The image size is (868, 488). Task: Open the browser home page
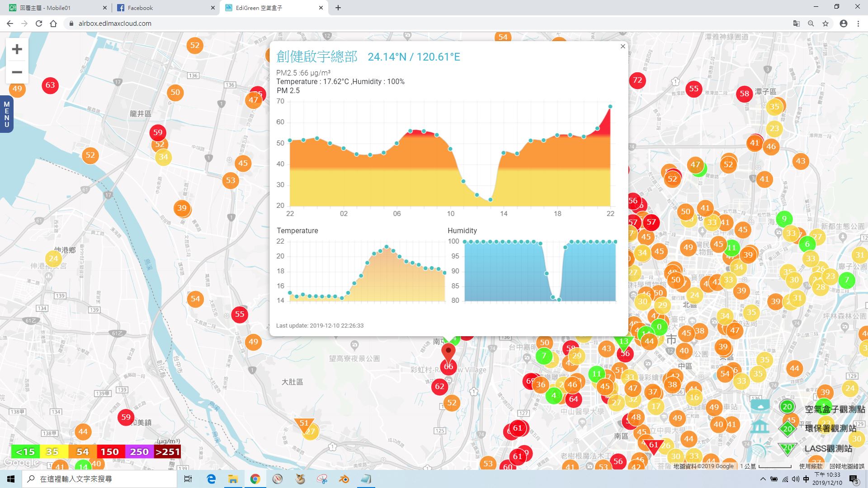pos(53,23)
